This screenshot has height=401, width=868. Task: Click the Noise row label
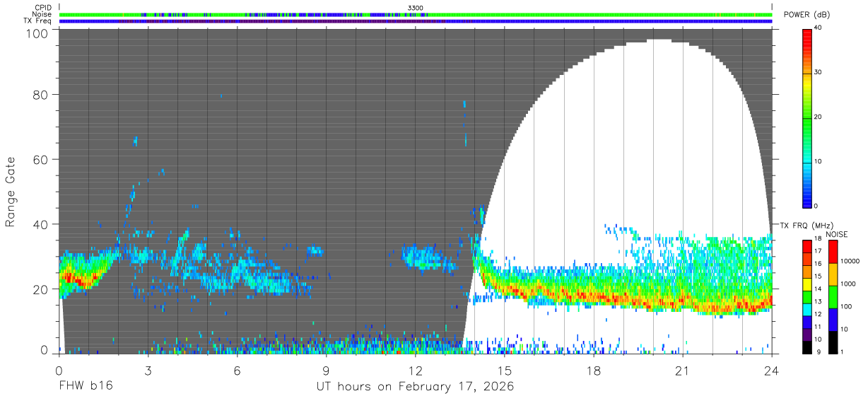click(42, 14)
